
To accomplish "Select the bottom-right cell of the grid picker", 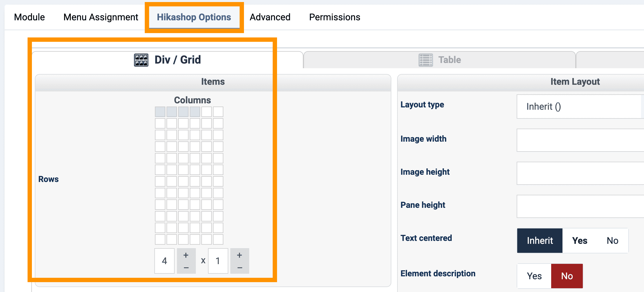I will point(218,239).
